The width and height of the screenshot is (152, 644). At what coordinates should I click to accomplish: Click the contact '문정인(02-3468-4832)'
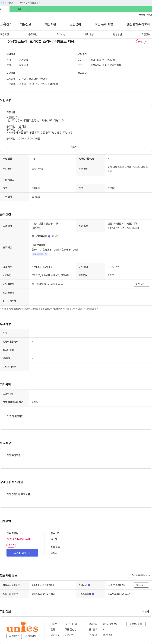click(44, 594)
